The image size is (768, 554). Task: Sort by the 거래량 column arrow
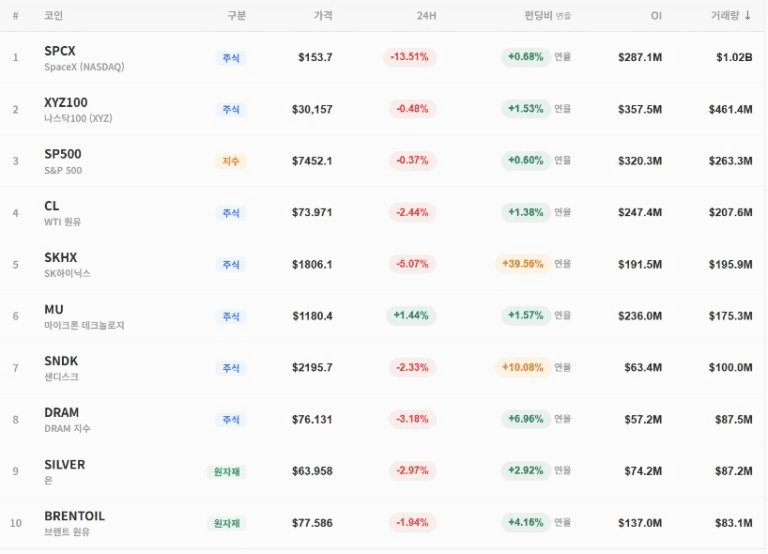(747, 16)
